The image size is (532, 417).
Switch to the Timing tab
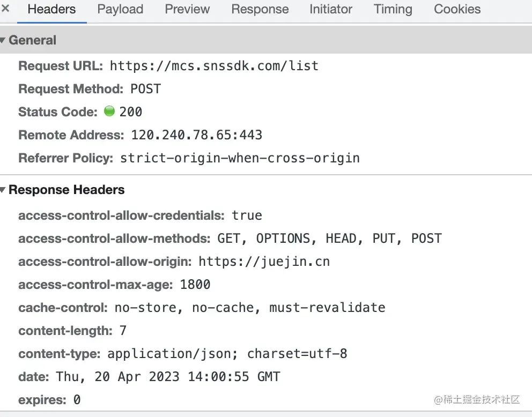pos(393,9)
